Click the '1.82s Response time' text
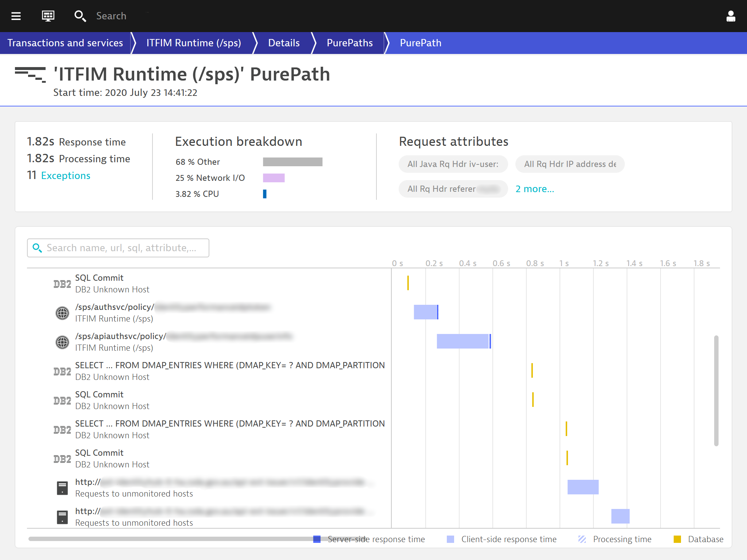The width and height of the screenshot is (747, 560). point(76,142)
